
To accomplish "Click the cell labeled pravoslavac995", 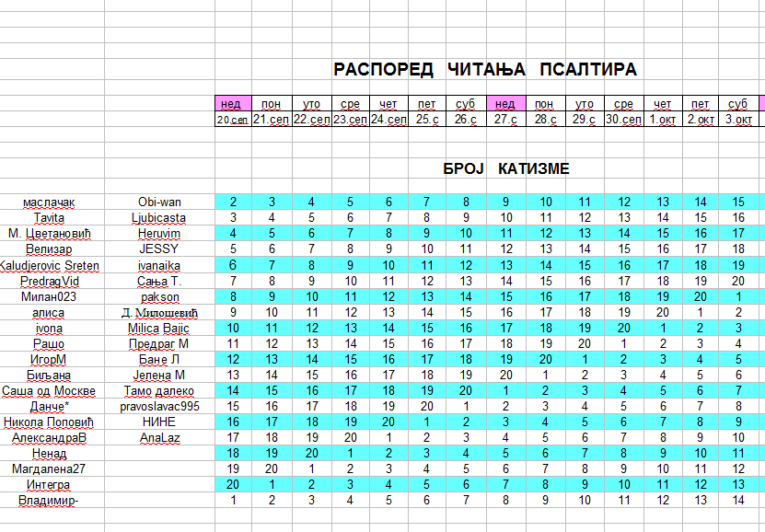I will click(159, 406).
